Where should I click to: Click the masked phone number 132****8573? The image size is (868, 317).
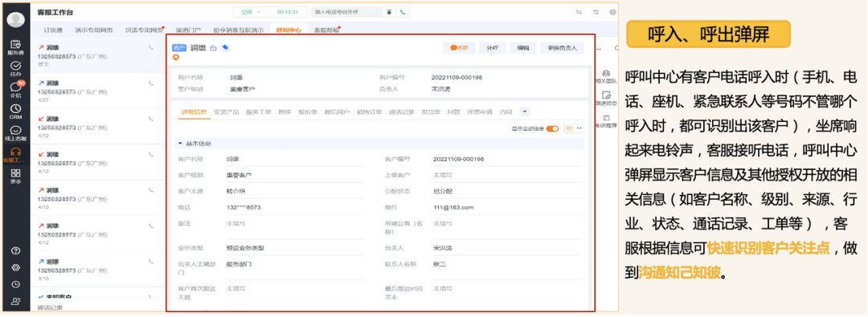243,208
